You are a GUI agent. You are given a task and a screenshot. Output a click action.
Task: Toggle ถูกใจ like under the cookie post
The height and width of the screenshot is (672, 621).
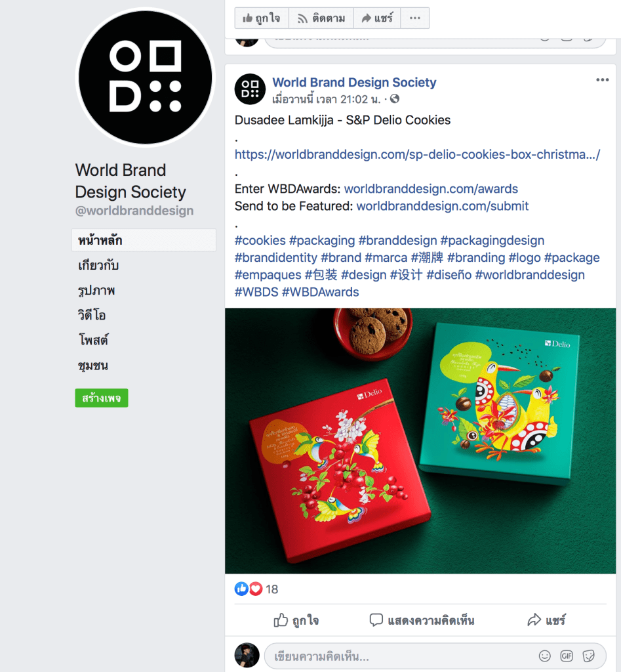pyautogui.click(x=296, y=620)
